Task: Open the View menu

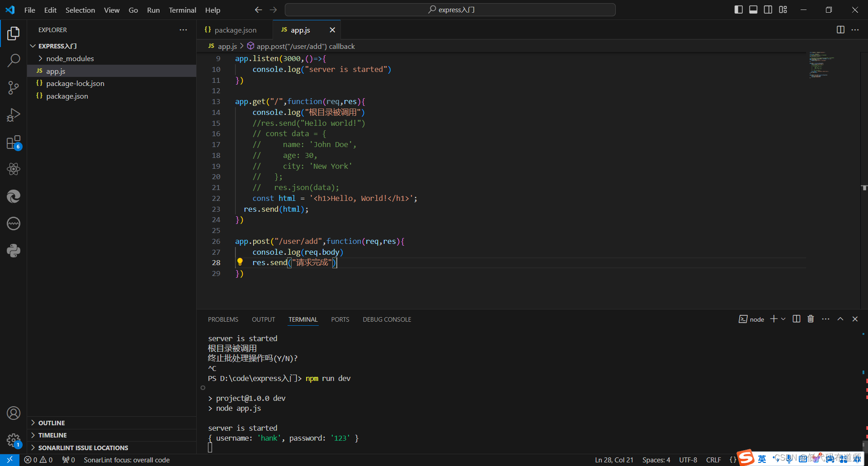Action: [112, 10]
